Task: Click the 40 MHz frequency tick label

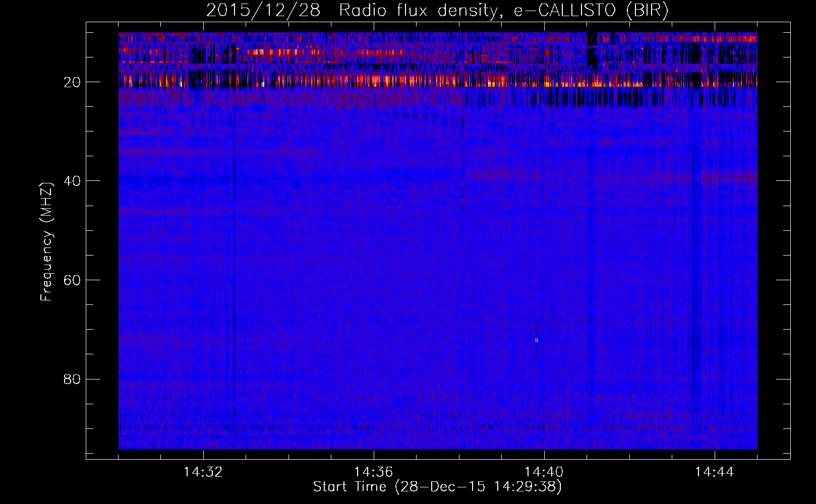Action: (x=73, y=180)
